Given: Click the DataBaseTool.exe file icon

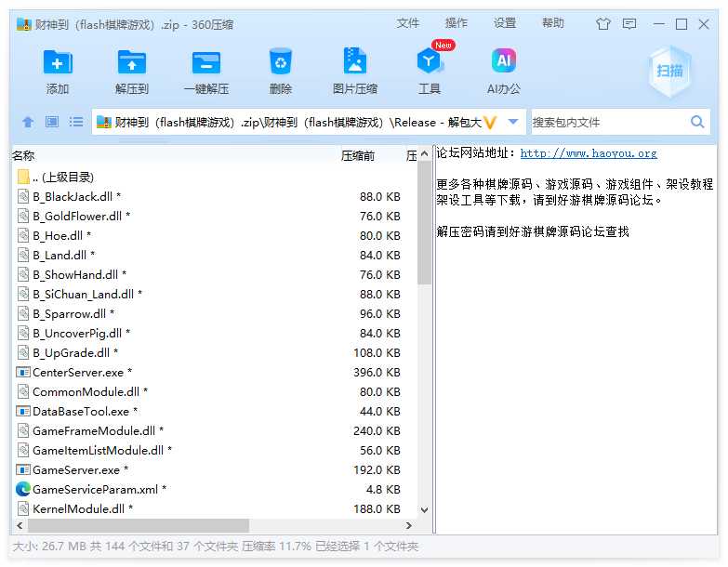Looking at the screenshot, I should (23, 411).
